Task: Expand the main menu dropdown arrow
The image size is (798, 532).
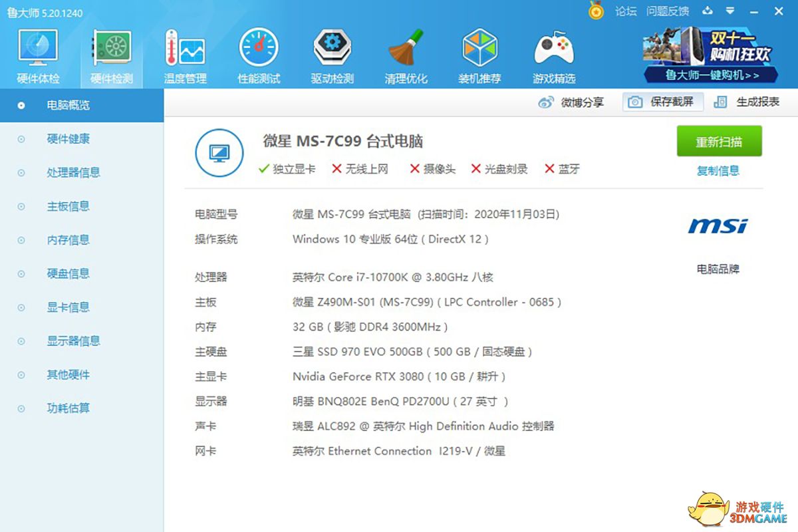Action: click(x=730, y=11)
